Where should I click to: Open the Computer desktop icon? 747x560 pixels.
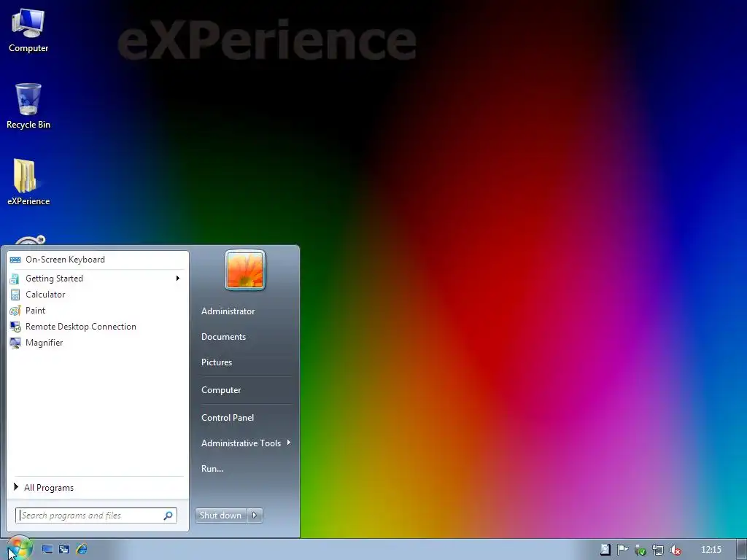click(x=28, y=29)
